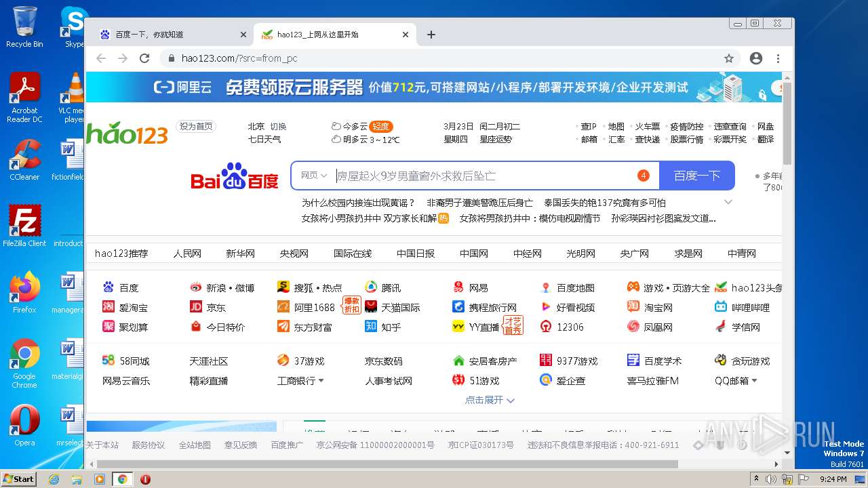The width and height of the screenshot is (868, 488).
Task: Open Chrome profile avatar icon
Action: [x=756, y=58]
